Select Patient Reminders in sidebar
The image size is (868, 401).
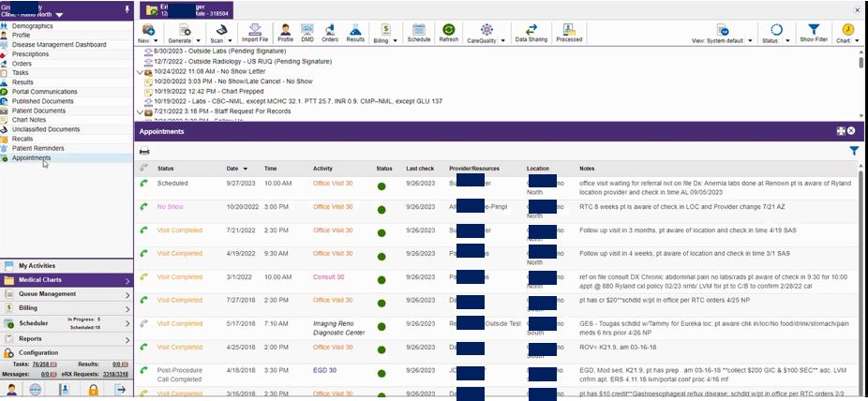point(38,148)
